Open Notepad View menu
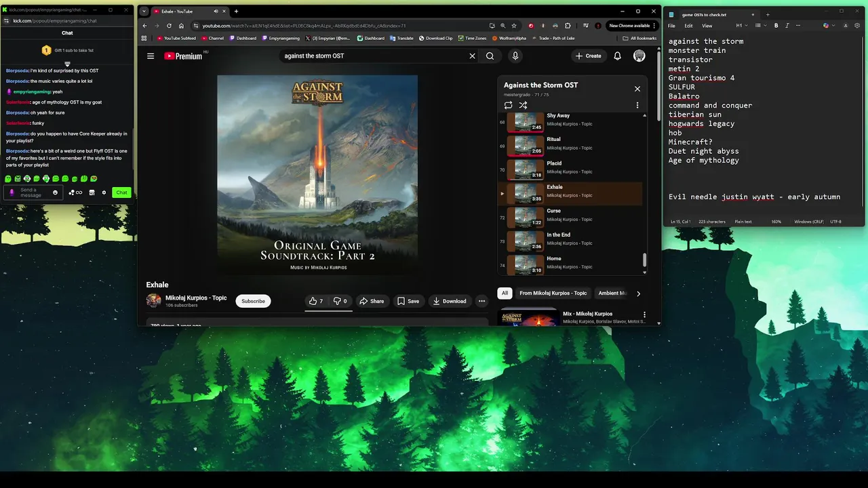Image resolution: width=868 pixels, height=488 pixels. pos(707,26)
